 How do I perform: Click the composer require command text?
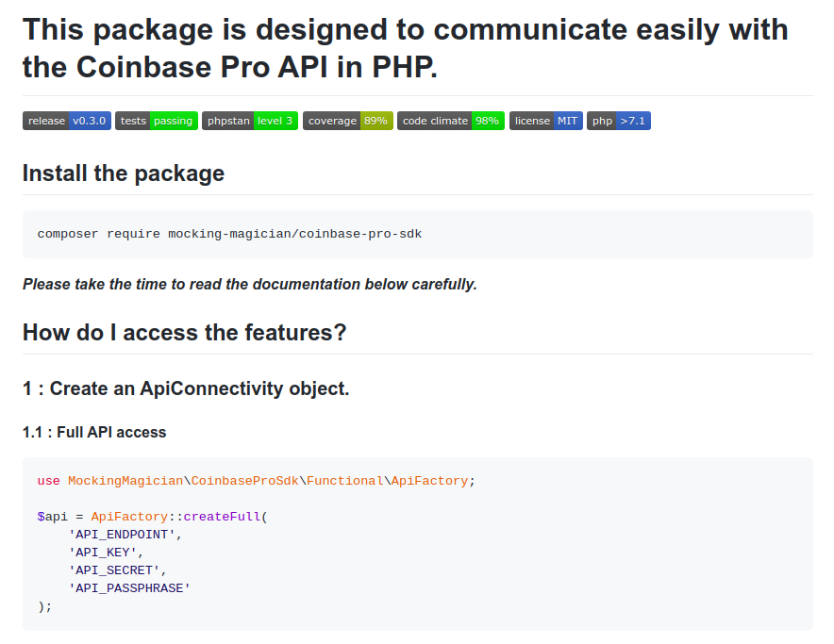click(229, 233)
